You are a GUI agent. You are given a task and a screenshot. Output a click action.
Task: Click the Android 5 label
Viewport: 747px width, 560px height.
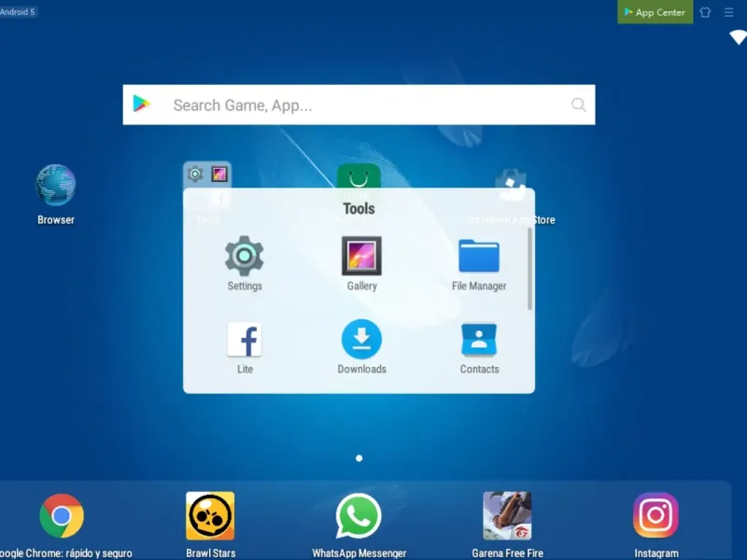[x=18, y=12]
